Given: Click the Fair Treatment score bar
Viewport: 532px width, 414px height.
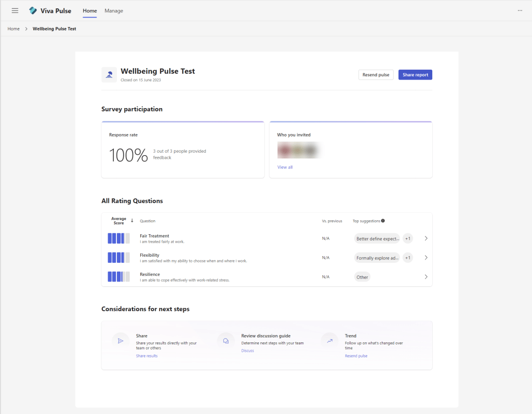Looking at the screenshot, I should pyautogui.click(x=118, y=238).
